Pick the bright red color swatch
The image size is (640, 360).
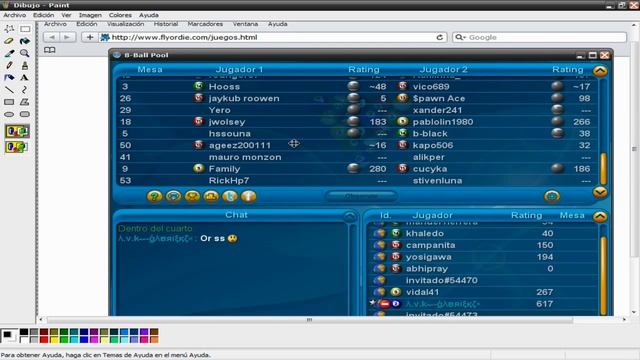[x=44, y=339]
